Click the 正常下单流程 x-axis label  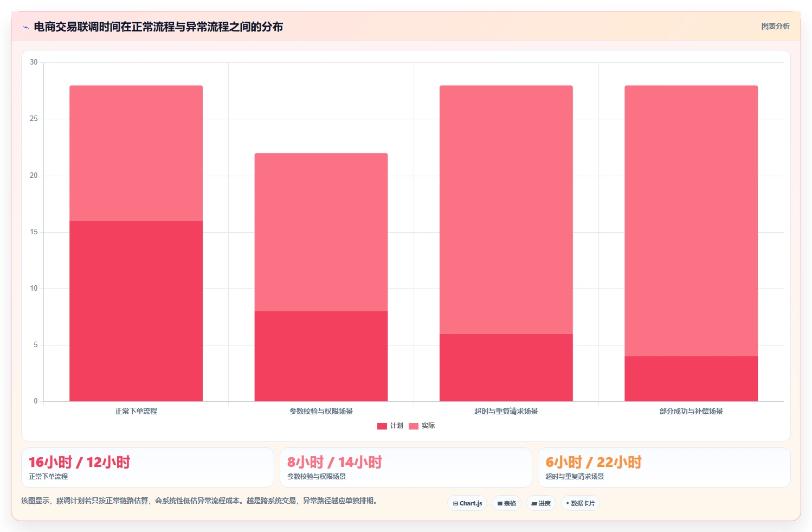pos(136,411)
